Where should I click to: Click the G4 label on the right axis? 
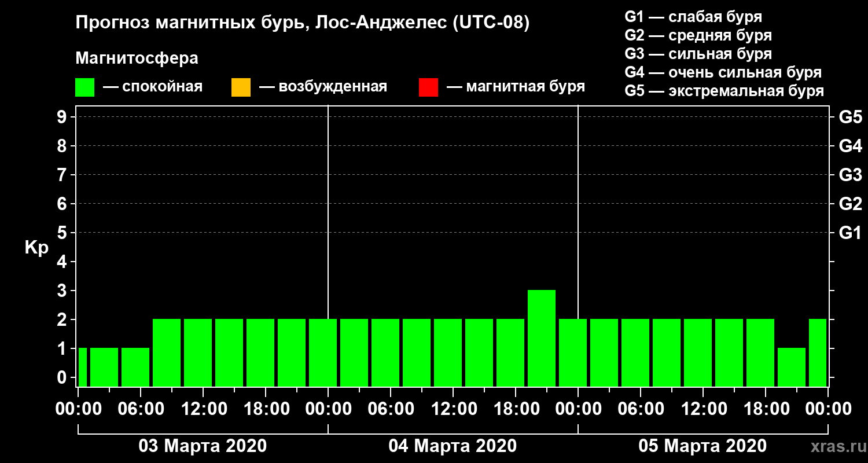(x=851, y=146)
